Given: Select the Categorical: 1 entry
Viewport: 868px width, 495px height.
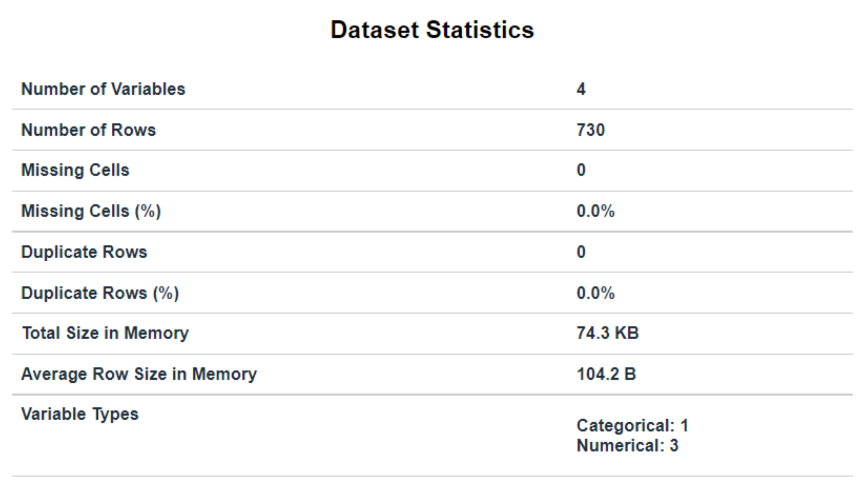Looking at the screenshot, I should [x=633, y=426].
